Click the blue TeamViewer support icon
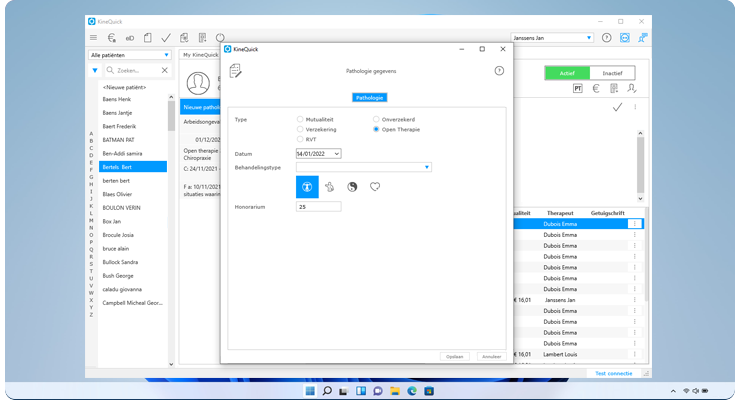 (624, 38)
